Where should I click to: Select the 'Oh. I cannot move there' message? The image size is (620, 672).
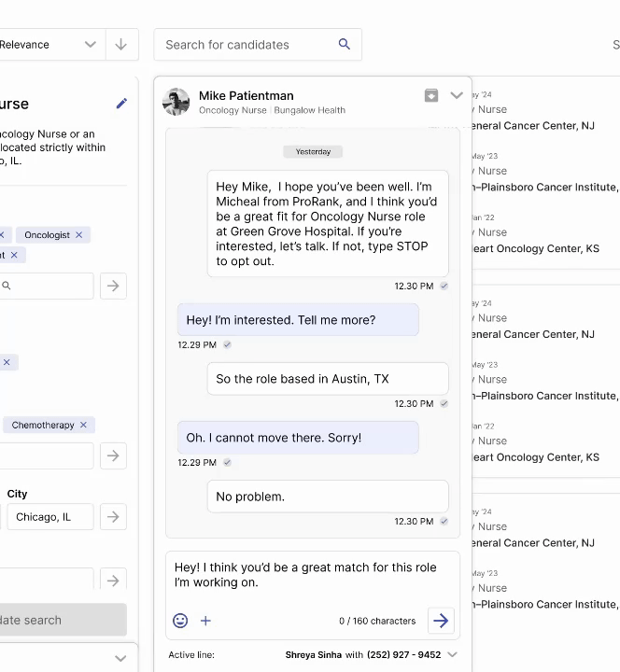pyautogui.click(x=298, y=438)
